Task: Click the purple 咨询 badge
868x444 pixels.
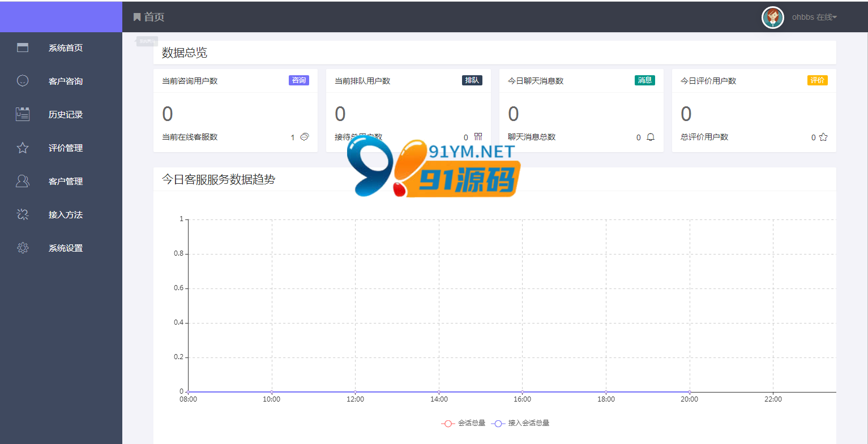Action: [299, 80]
